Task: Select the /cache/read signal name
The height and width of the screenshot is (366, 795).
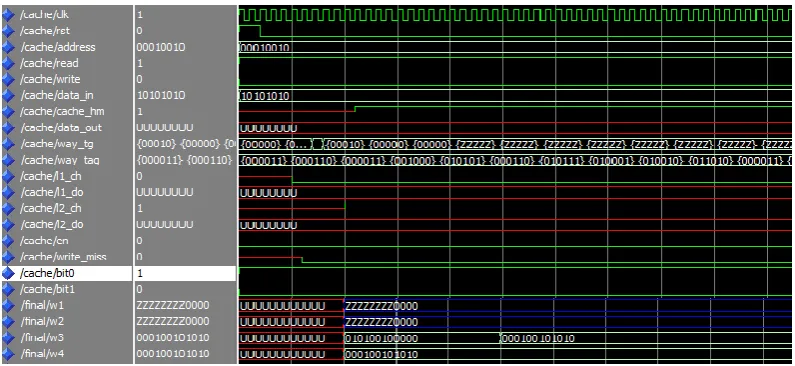Action: [x=49, y=63]
